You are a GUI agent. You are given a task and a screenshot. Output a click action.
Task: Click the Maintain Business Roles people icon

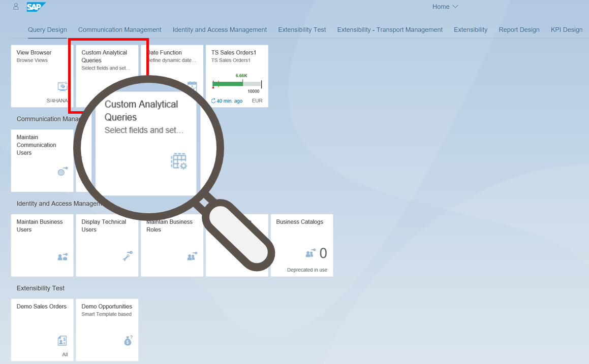pyautogui.click(x=192, y=257)
